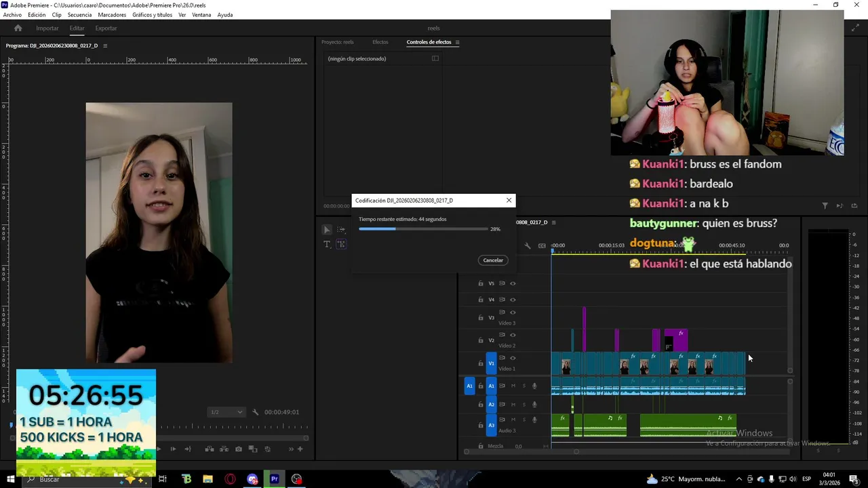The width and height of the screenshot is (868, 488).
Task: Switch to the Efectos panel tab
Action: tap(380, 42)
